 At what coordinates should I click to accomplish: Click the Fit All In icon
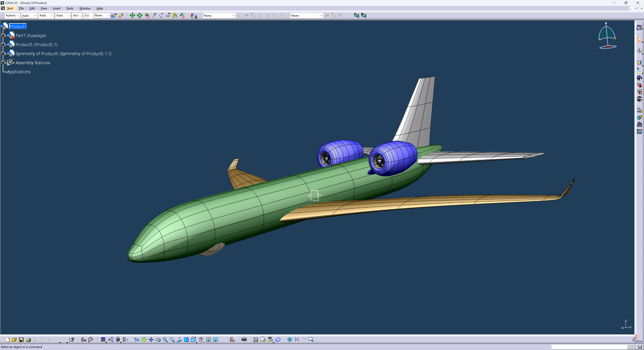[x=144, y=339]
